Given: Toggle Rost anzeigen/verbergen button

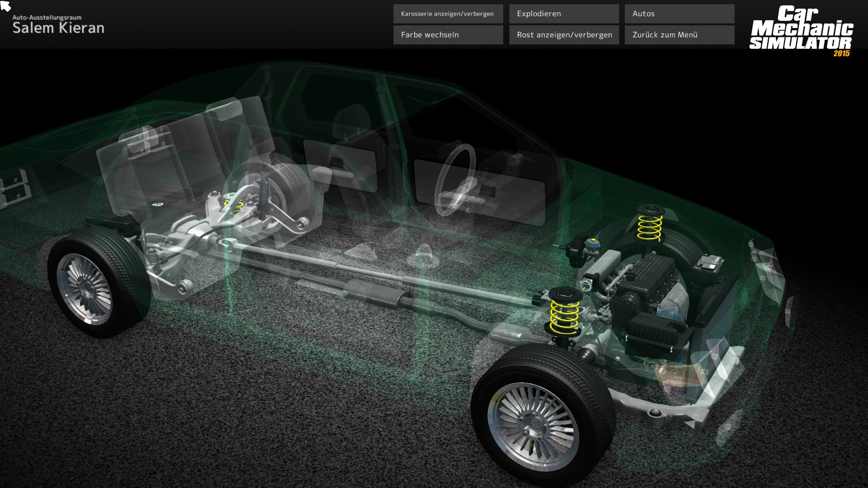Looking at the screenshot, I should [564, 35].
